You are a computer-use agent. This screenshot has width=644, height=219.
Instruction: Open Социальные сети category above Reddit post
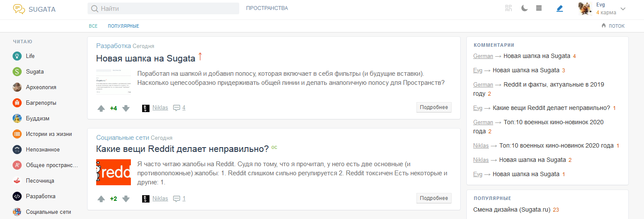coord(123,138)
